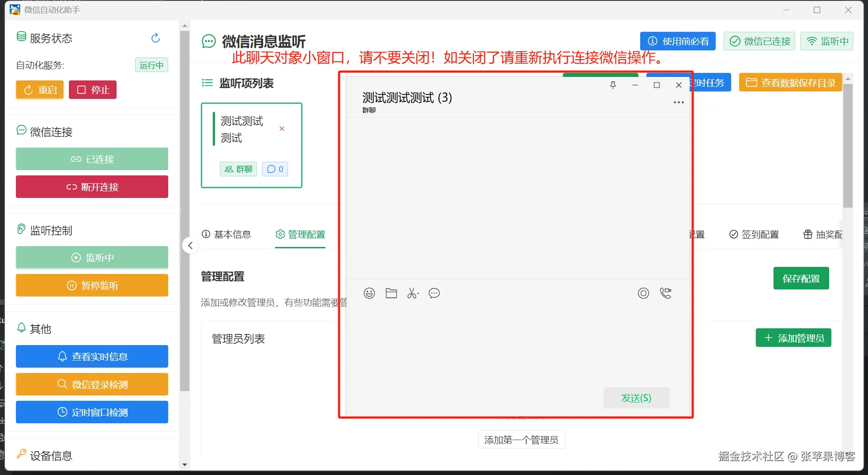The height and width of the screenshot is (475, 868).
Task: Pin the chat window on top
Action: pyautogui.click(x=613, y=85)
